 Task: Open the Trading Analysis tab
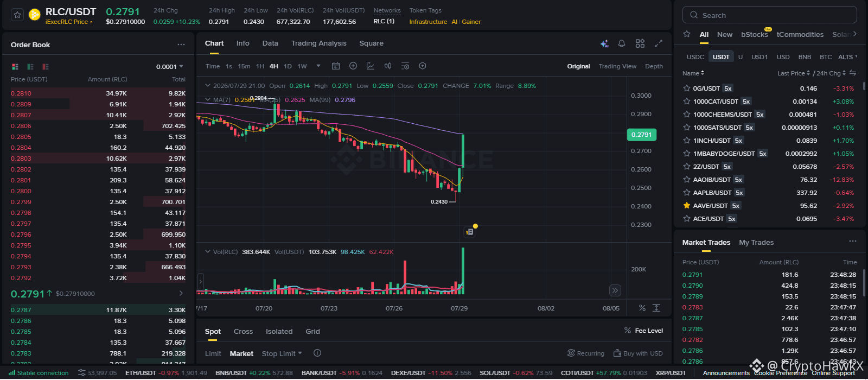(x=318, y=43)
